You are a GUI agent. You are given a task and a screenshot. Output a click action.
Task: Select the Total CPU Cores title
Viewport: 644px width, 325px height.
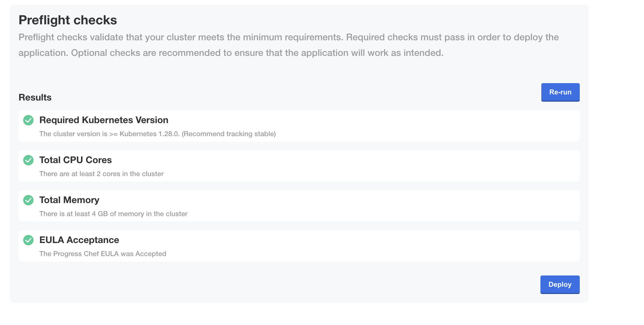click(76, 160)
